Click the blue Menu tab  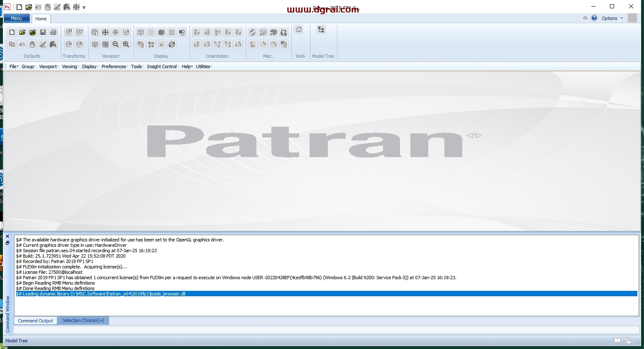pyautogui.click(x=17, y=18)
